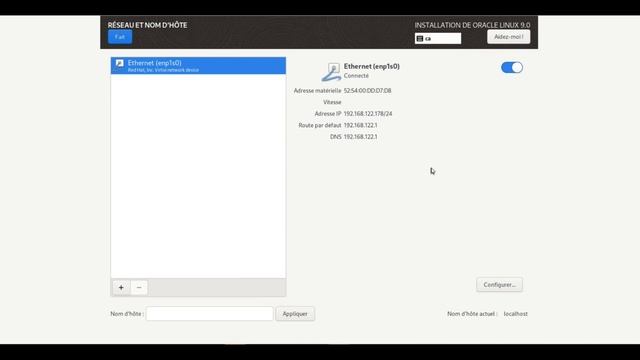
Task: Select the Ethernet (enp1s0) list entry
Action: 198,66
